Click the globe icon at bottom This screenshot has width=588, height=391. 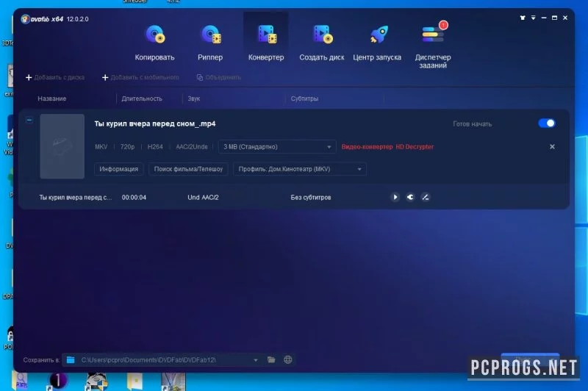[287, 360]
